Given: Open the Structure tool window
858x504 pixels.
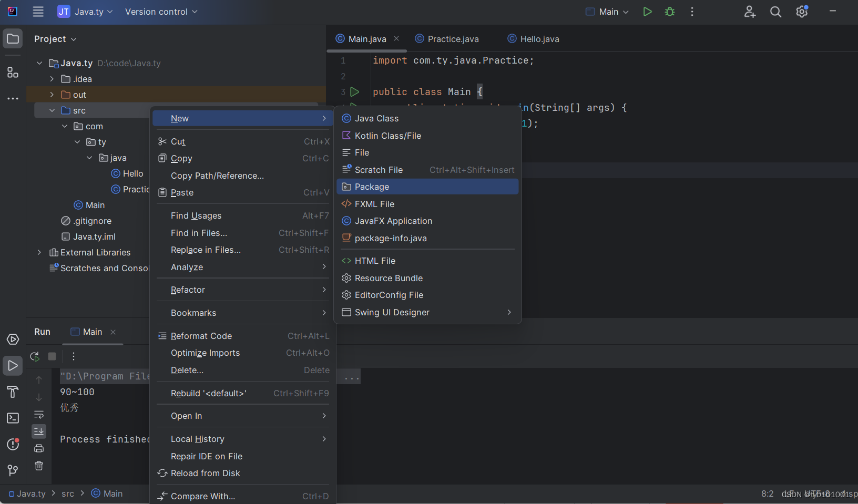Looking at the screenshot, I should [13, 73].
